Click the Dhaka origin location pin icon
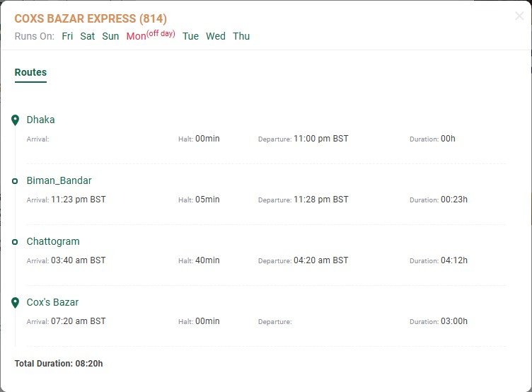 click(15, 120)
